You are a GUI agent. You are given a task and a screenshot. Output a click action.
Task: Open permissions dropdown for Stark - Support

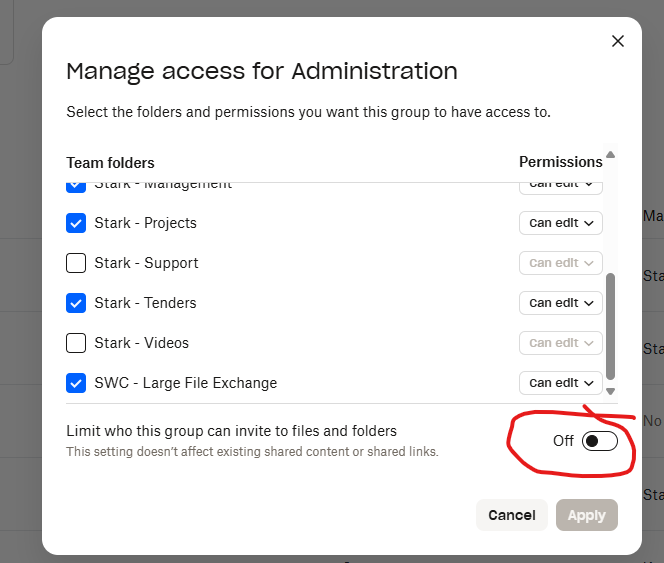(x=560, y=263)
